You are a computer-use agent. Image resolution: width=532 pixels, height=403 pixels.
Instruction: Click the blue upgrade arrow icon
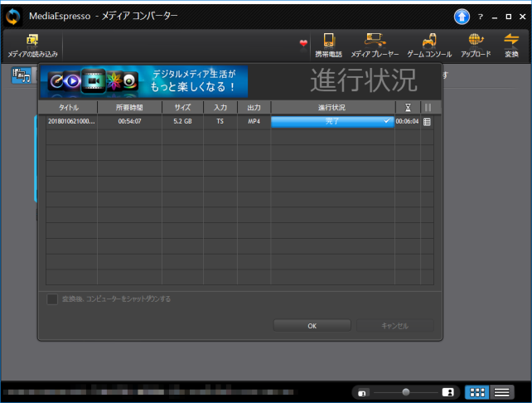click(x=462, y=17)
